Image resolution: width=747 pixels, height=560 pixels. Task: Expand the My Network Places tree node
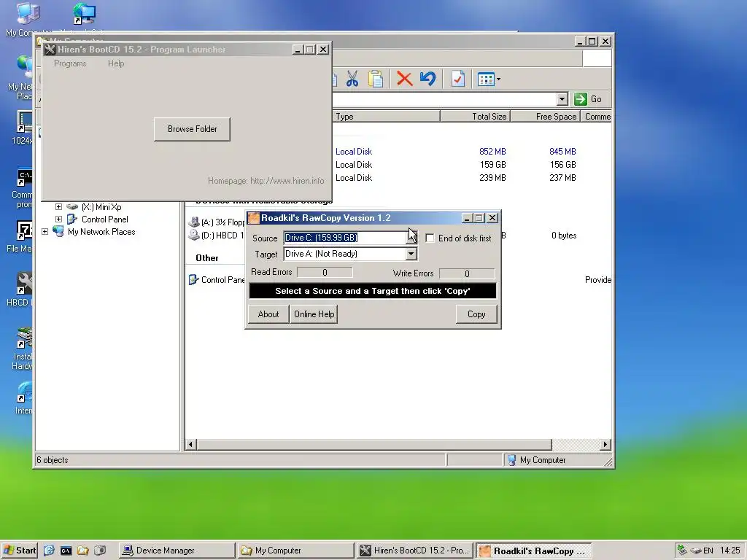point(44,231)
